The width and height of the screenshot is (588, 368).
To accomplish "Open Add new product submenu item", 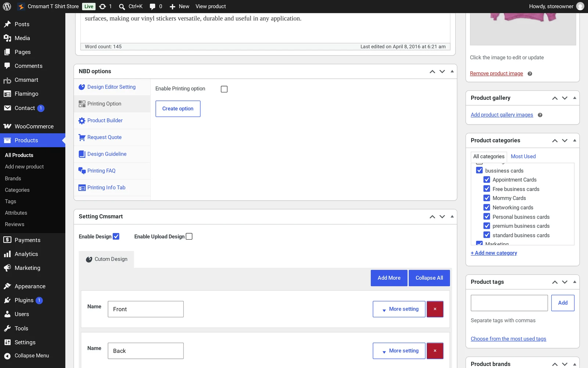I will (24, 167).
